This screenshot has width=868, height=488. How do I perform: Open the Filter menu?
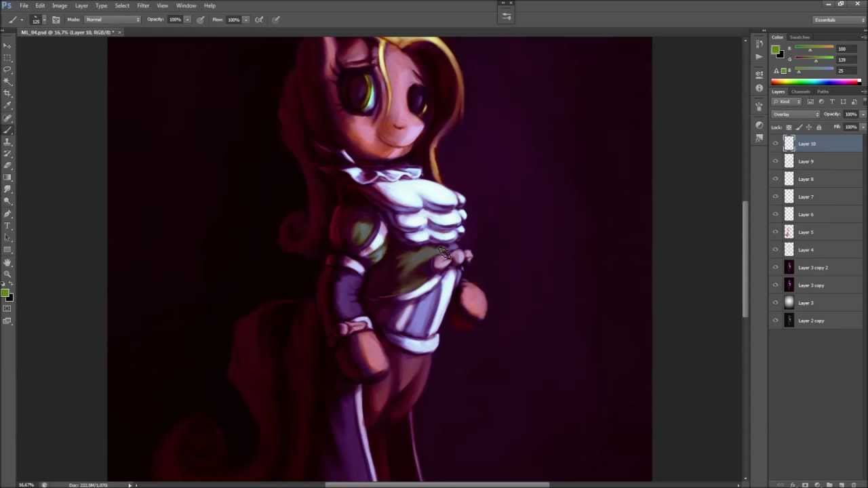(x=142, y=5)
